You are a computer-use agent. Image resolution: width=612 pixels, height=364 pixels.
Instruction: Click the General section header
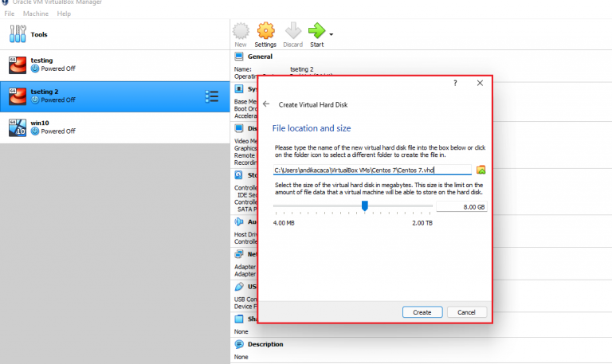(260, 57)
